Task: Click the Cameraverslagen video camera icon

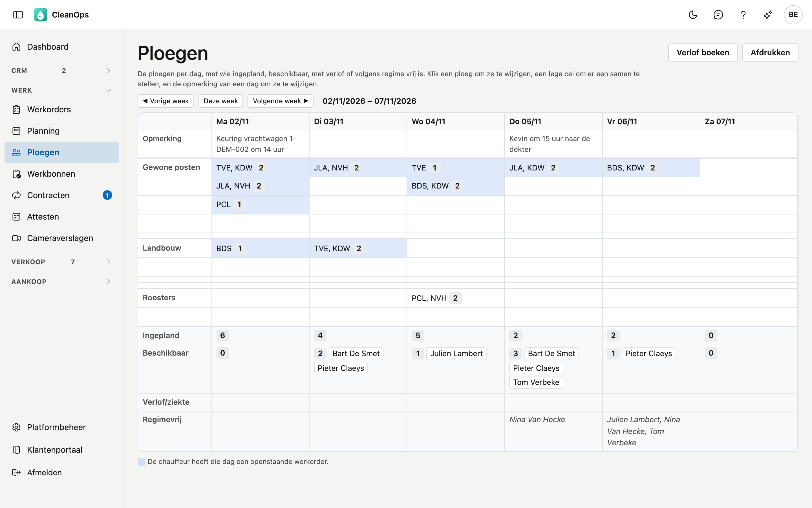Action: [x=16, y=238]
